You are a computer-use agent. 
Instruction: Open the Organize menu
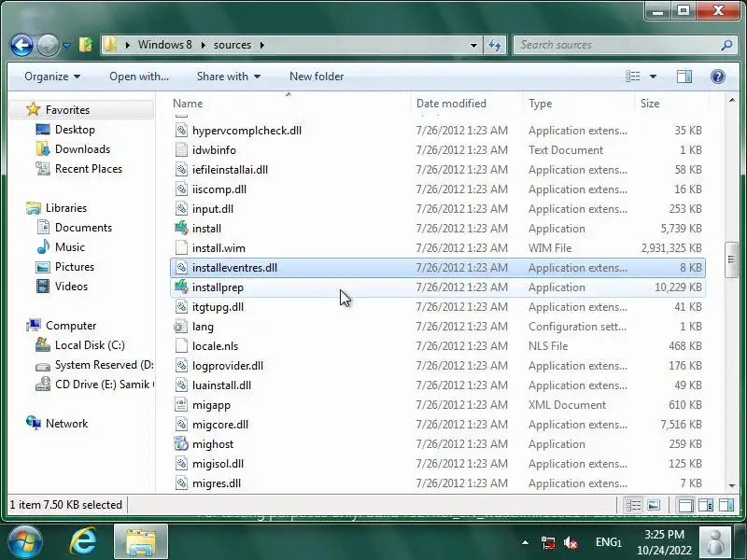pyautogui.click(x=52, y=77)
